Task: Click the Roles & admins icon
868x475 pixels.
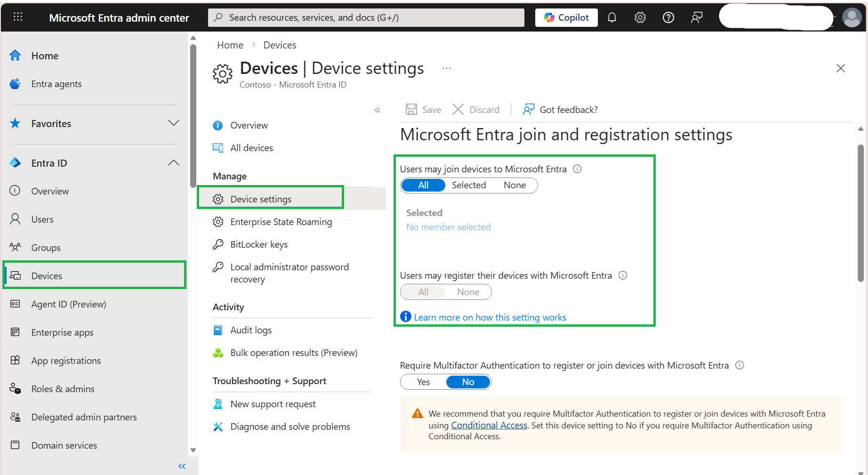Action: point(15,389)
